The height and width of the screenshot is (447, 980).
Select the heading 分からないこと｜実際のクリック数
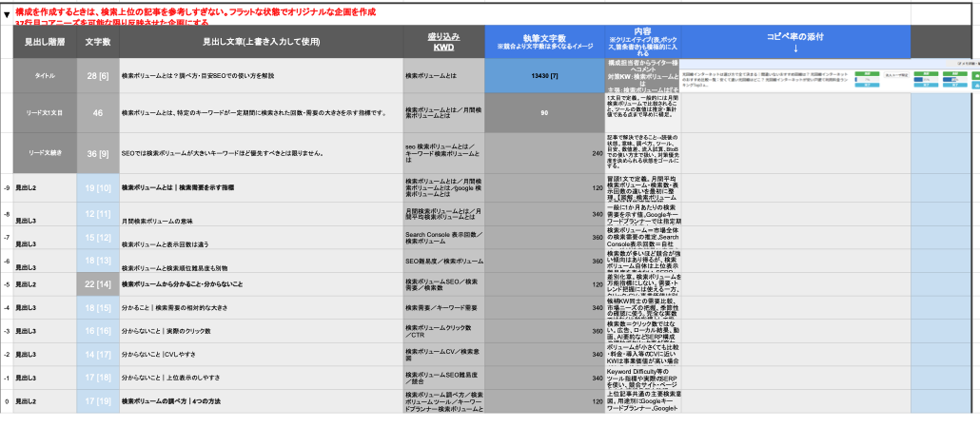tap(262, 331)
